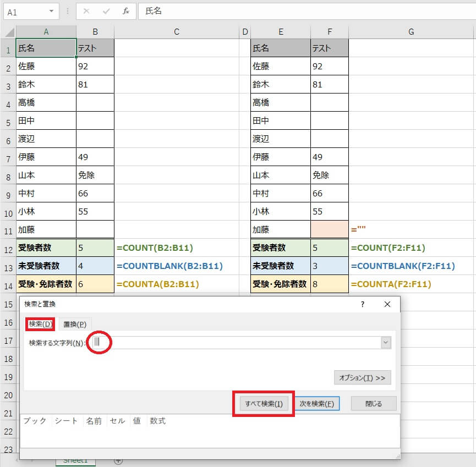The height and width of the screenshot is (467, 476).
Task: Click column header G
Action: (x=411, y=32)
